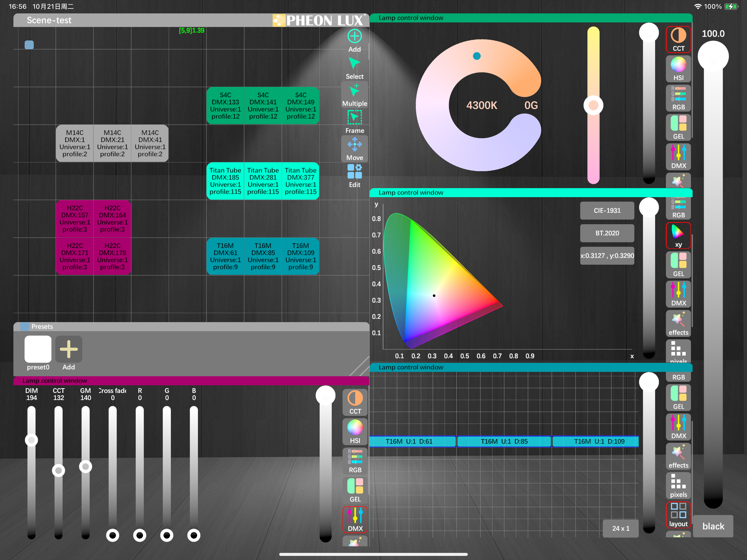Viewport: 747px width, 560px height.
Task: Open GEL mode in middle lamp window
Action: pos(678,265)
